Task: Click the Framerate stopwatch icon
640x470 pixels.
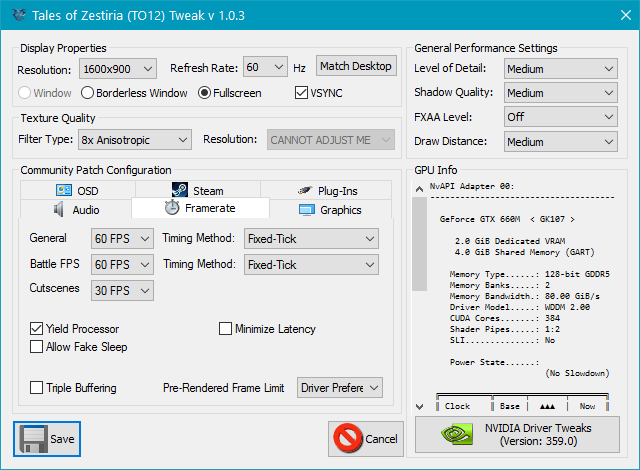Action: point(172,207)
